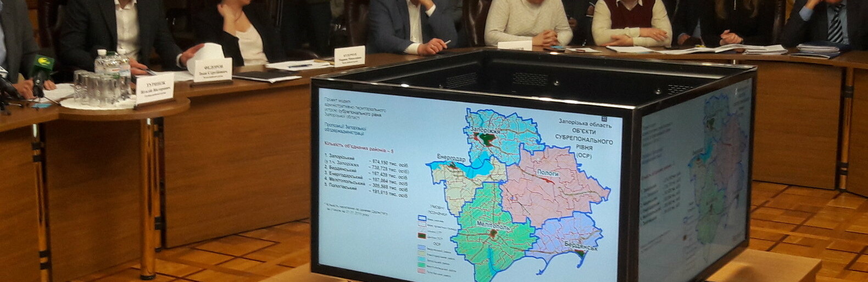Click the green microphone logo cube
The image size is (868, 282).
[x=42, y=63]
